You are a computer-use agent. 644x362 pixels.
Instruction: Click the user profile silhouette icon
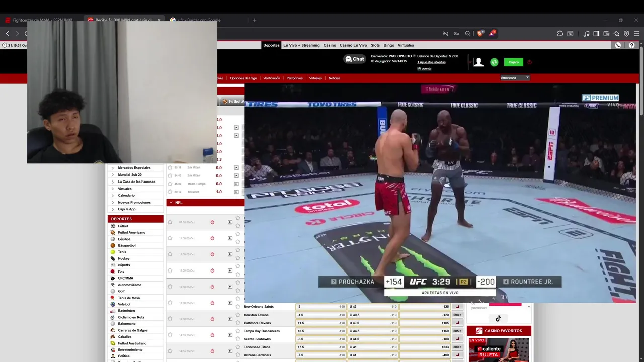pyautogui.click(x=478, y=62)
